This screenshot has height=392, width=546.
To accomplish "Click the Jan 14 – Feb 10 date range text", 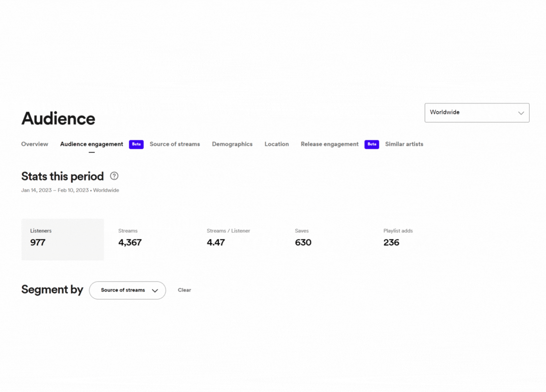I will (x=55, y=190).
